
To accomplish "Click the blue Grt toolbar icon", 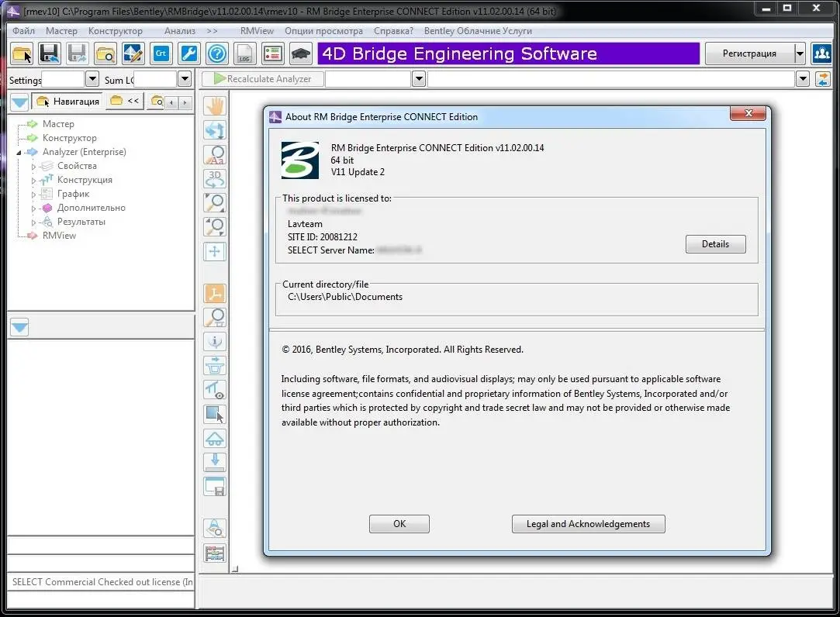I will click(161, 53).
